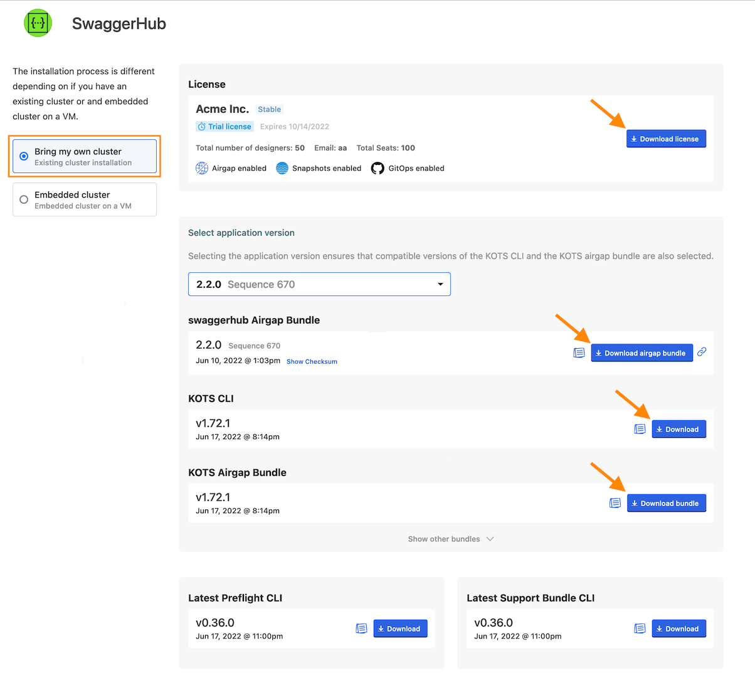Click the notes icon for Latest Preflight CLI

click(x=361, y=628)
